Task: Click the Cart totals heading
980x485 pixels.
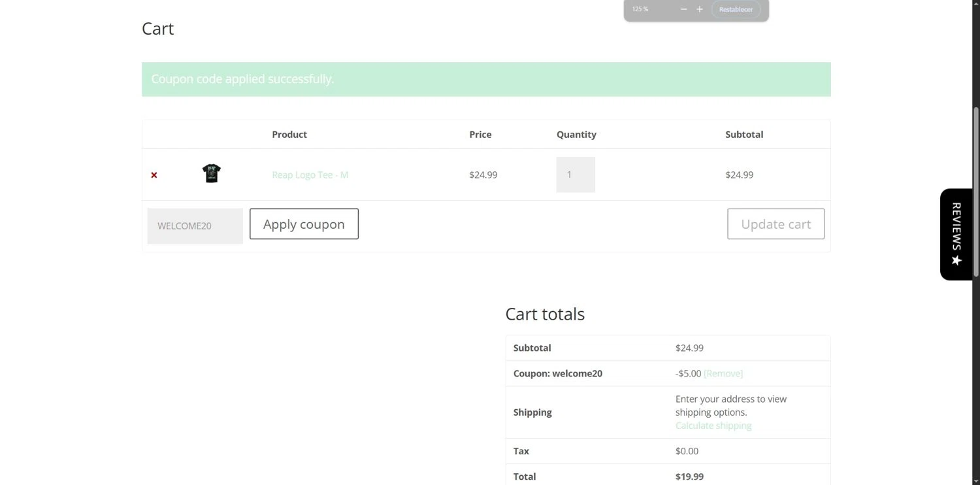Action: pyautogui.click(x=545, y=314)
